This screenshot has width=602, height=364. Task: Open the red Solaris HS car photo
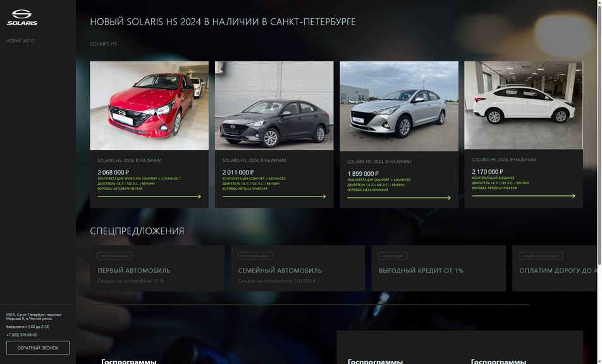(149, 106)
